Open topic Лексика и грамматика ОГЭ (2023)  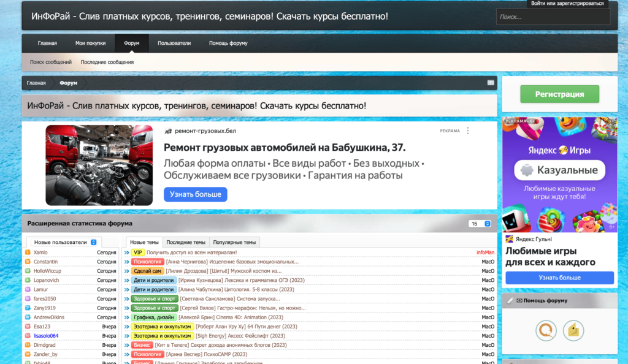tap(242, 280)
